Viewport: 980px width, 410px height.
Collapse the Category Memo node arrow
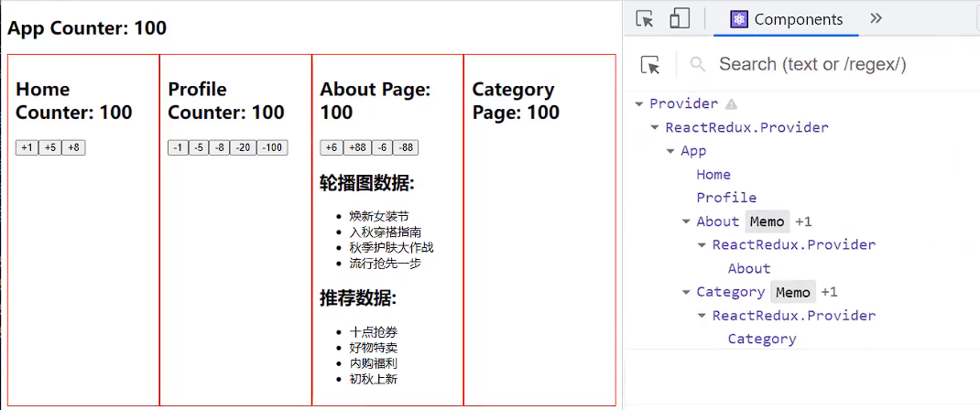tap(686, 292)
